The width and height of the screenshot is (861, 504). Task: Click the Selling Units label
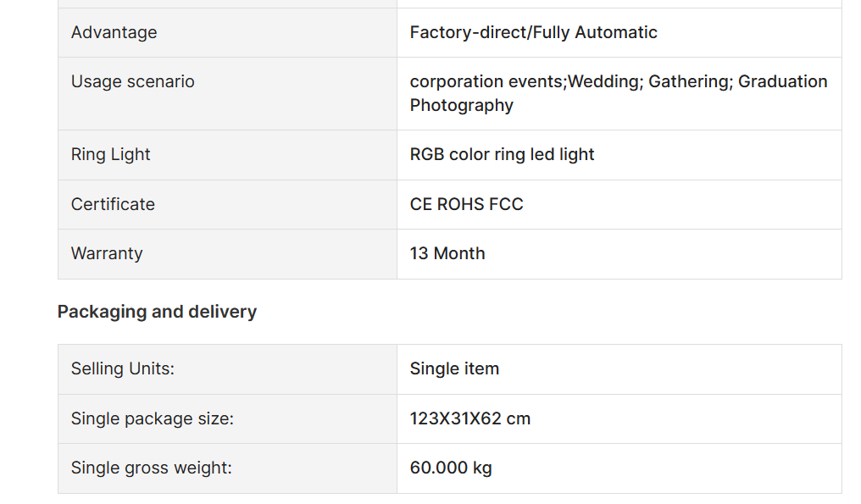pos(122,368)
